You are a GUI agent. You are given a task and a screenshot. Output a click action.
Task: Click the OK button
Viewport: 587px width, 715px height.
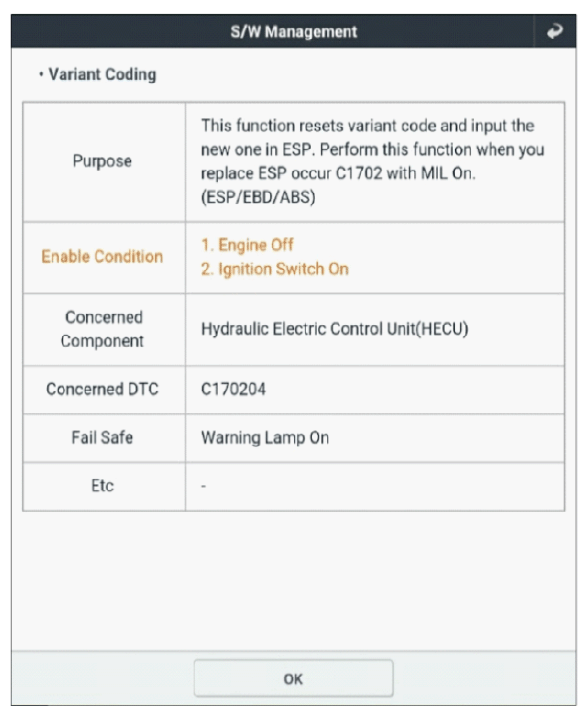293,679
